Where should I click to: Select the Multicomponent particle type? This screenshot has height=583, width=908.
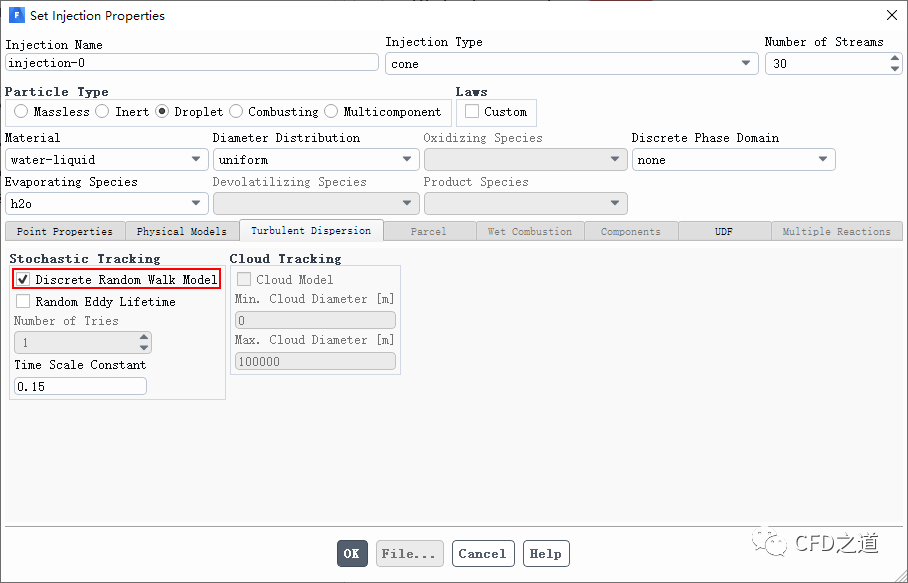(331, 111)
